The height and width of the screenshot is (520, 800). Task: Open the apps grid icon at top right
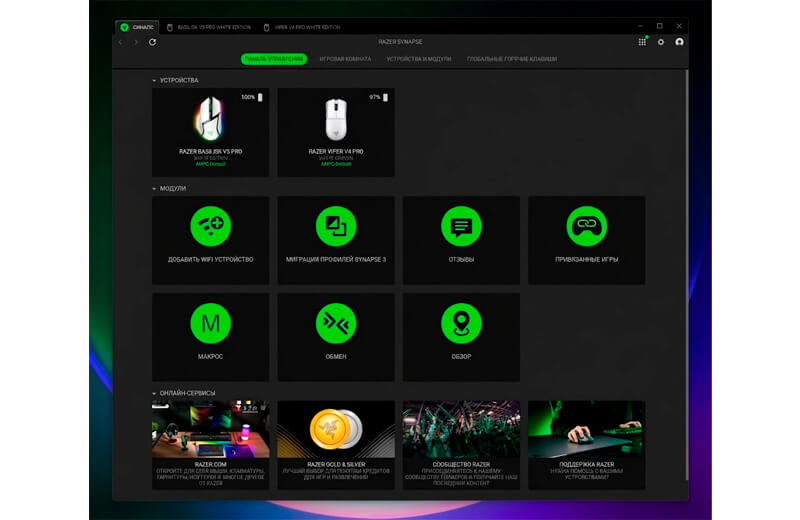tap(642, 42)
